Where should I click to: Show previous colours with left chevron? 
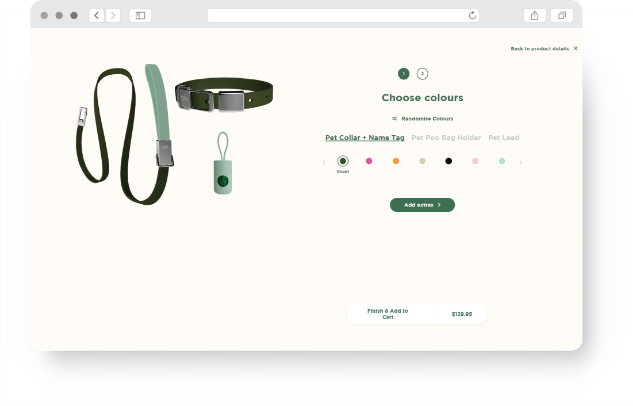click(x=324, y=162)
